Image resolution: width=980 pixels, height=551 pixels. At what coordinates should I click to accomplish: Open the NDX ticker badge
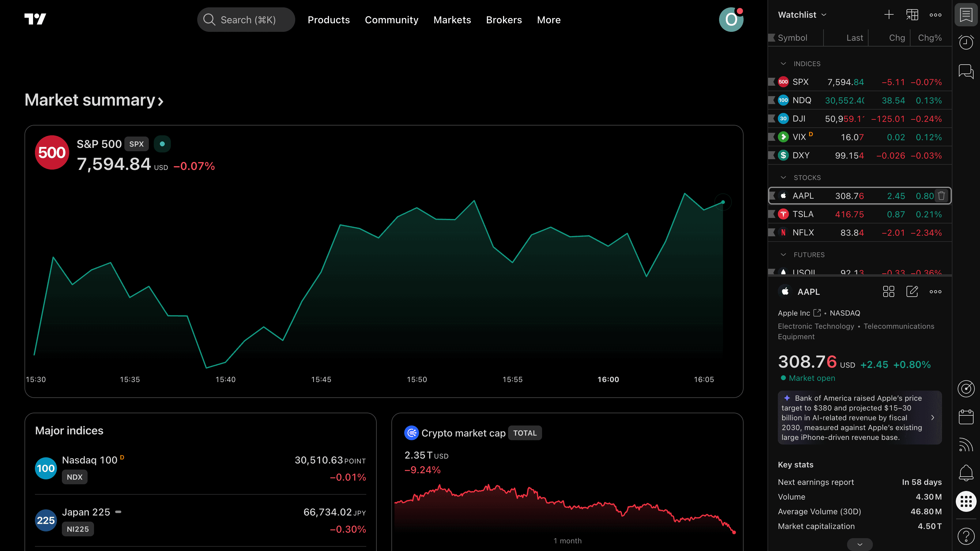[74, 477]
